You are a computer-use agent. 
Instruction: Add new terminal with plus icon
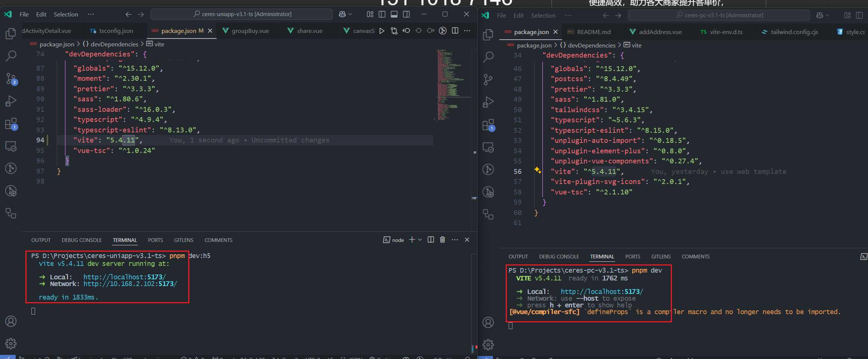[x=412, y=240]
